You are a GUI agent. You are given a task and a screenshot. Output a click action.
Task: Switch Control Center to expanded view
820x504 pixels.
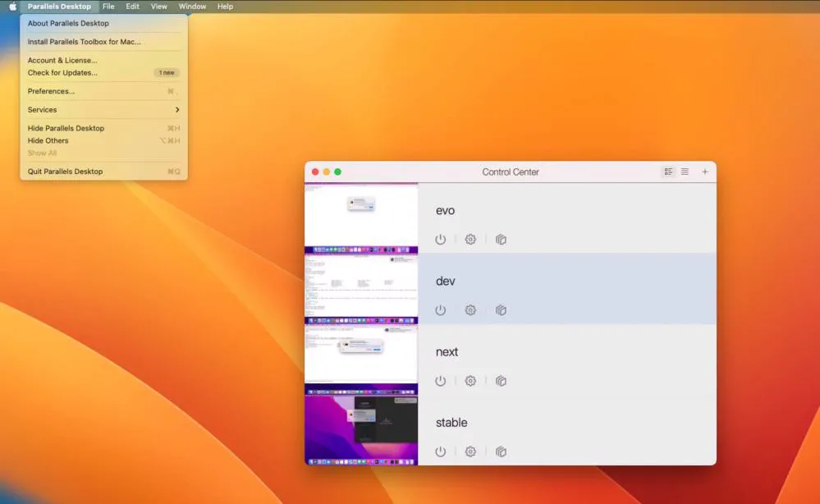click(x=668, y=172)
